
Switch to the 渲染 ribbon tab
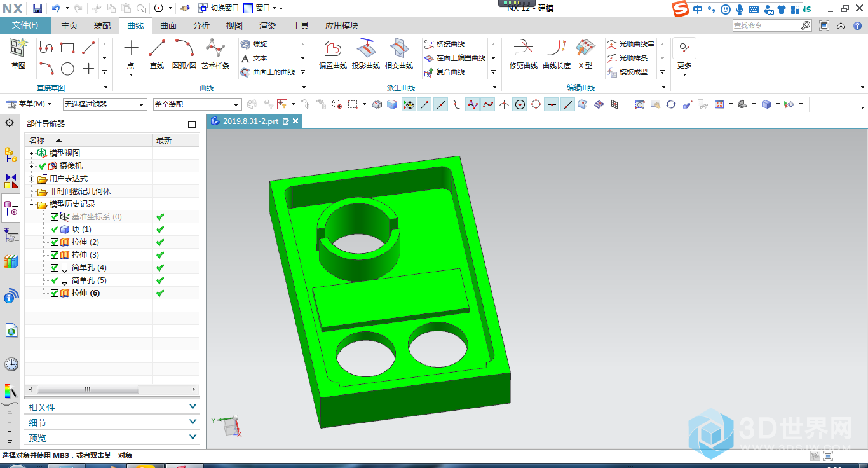click(268, 25)
